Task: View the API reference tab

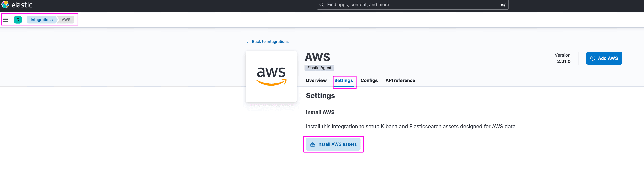Action: [400, 80]
